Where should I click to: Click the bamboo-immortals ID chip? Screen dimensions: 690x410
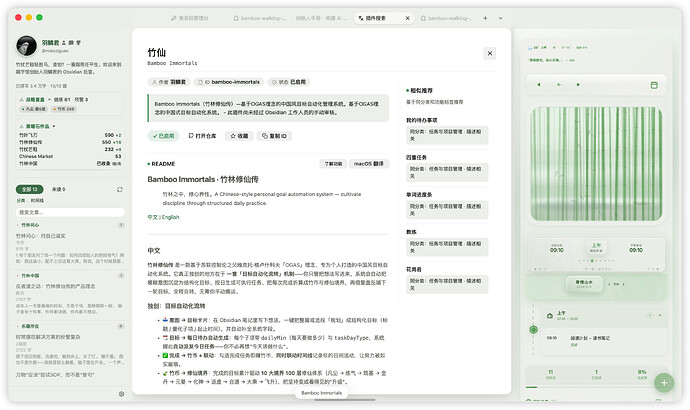point(229,82)
